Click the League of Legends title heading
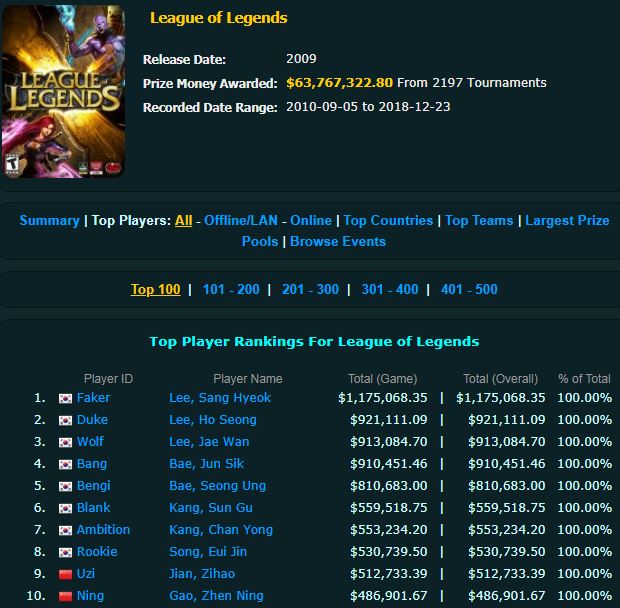This screenshot has width=620, height=608. (x=218, y=18)
